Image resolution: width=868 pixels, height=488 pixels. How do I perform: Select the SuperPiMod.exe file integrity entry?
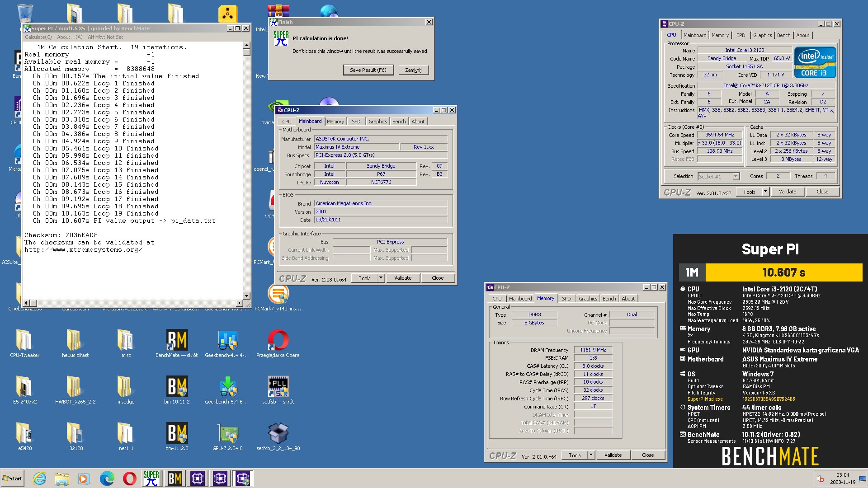705,399
